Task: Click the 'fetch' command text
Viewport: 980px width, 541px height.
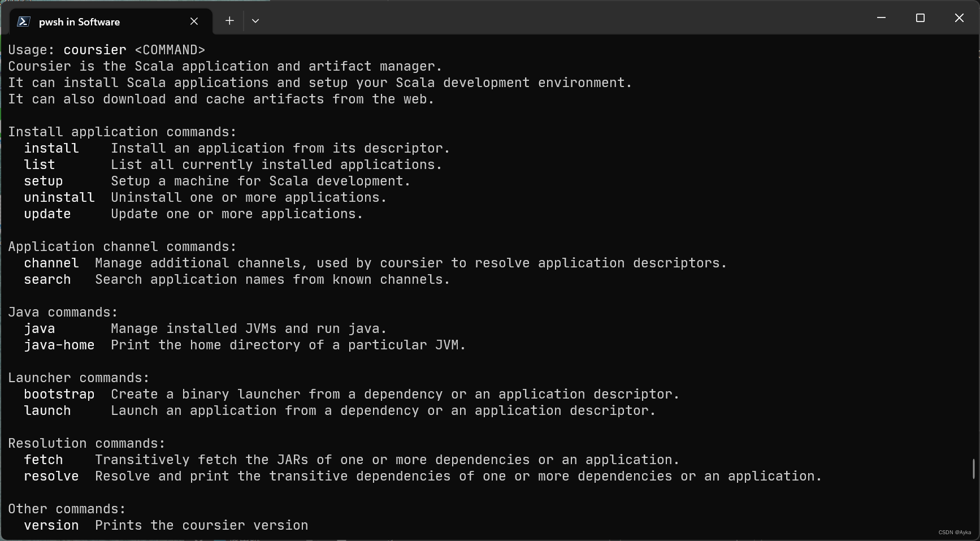Action: tap(44, 460)
